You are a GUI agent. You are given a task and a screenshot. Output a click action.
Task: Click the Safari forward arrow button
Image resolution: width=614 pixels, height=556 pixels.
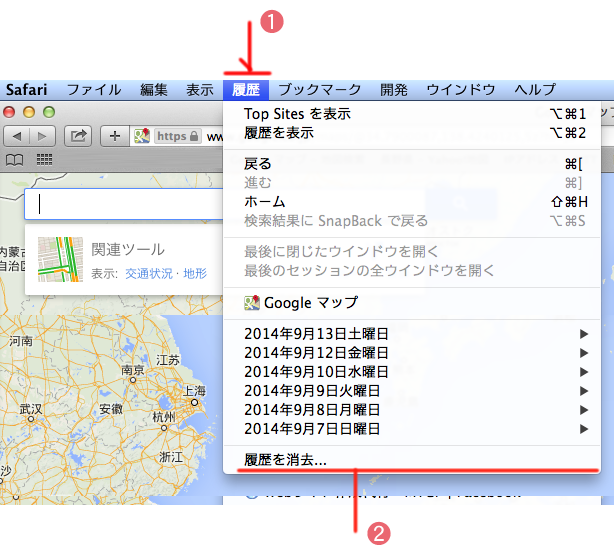pos(42,136)
